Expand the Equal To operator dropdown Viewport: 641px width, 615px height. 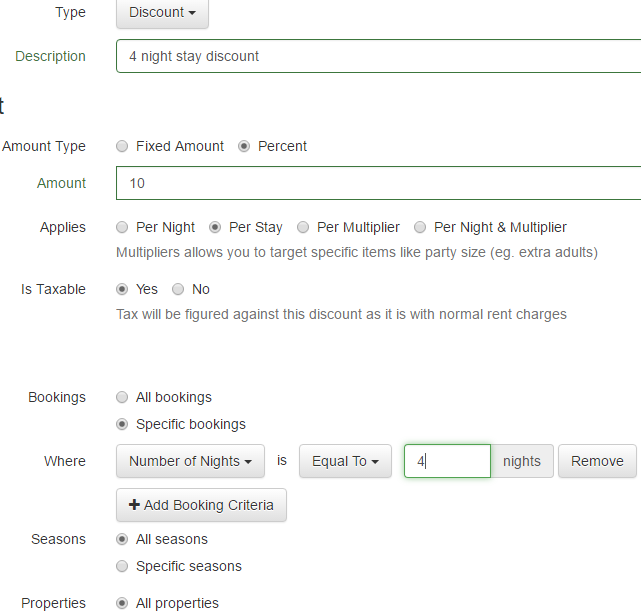[345, 461]
